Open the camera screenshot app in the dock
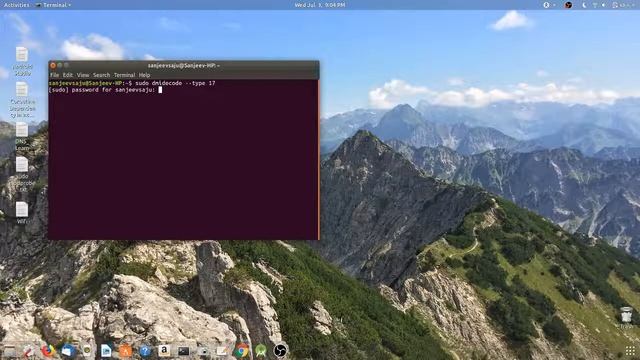640x360 pixels. click(x=203, y=350)
